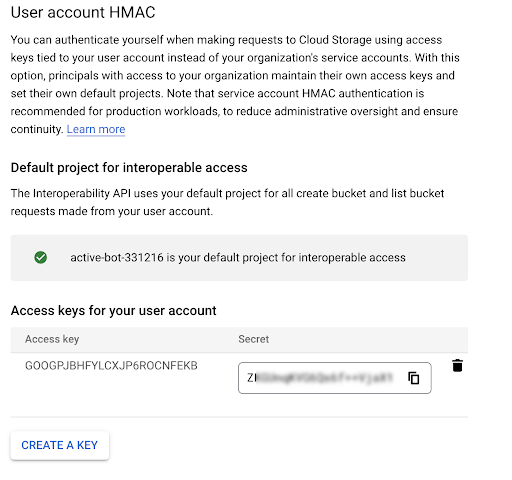Click the visible "ZI" secret prefix
512x480 pixels.
(251, 378)
